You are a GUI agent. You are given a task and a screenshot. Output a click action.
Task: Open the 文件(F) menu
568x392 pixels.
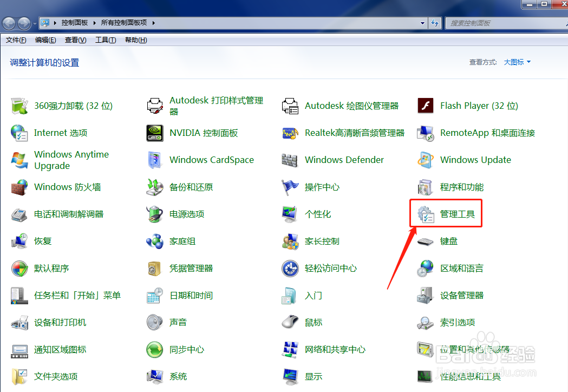[16, 40]
